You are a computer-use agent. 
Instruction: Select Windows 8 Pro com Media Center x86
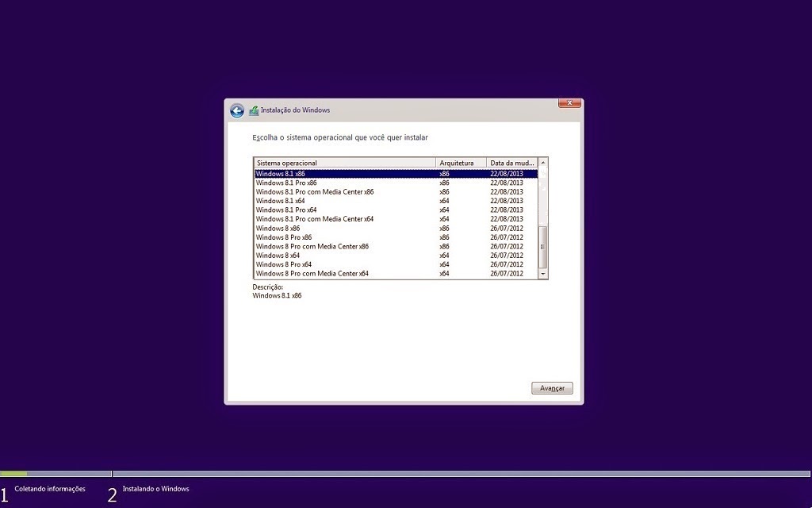pyautogui.click(x=396, y=246)
